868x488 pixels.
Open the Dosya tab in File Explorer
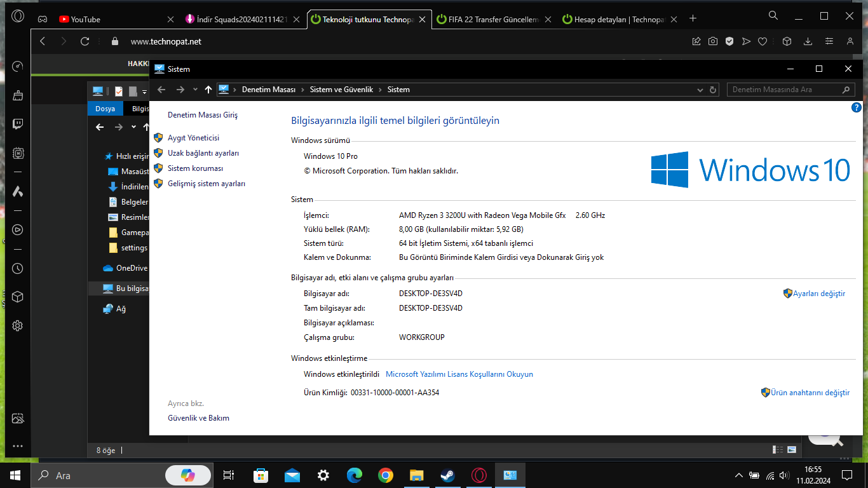(105, 109)
